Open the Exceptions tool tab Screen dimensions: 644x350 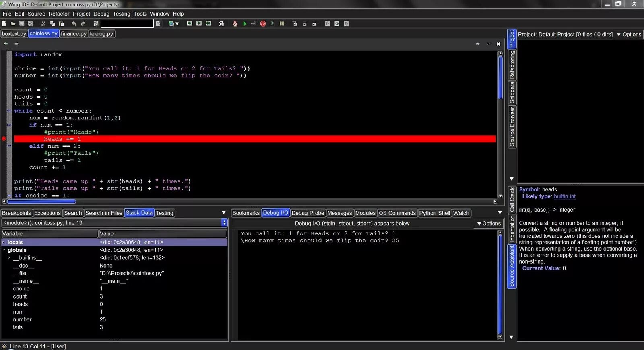(x=47, y=213)
